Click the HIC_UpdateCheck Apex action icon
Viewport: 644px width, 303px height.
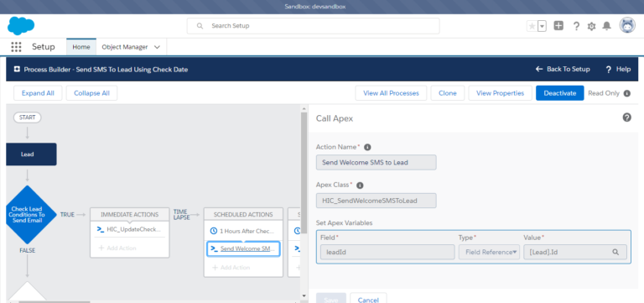[x=101, y=229]
